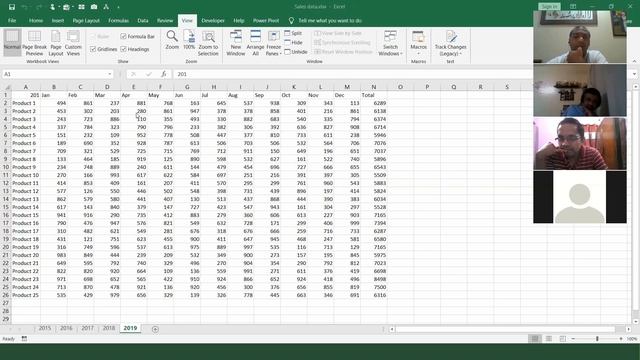Hide the current window
The height and width of the screenshot is (360, 640).
pyautogui.click(x=293, y=42)
